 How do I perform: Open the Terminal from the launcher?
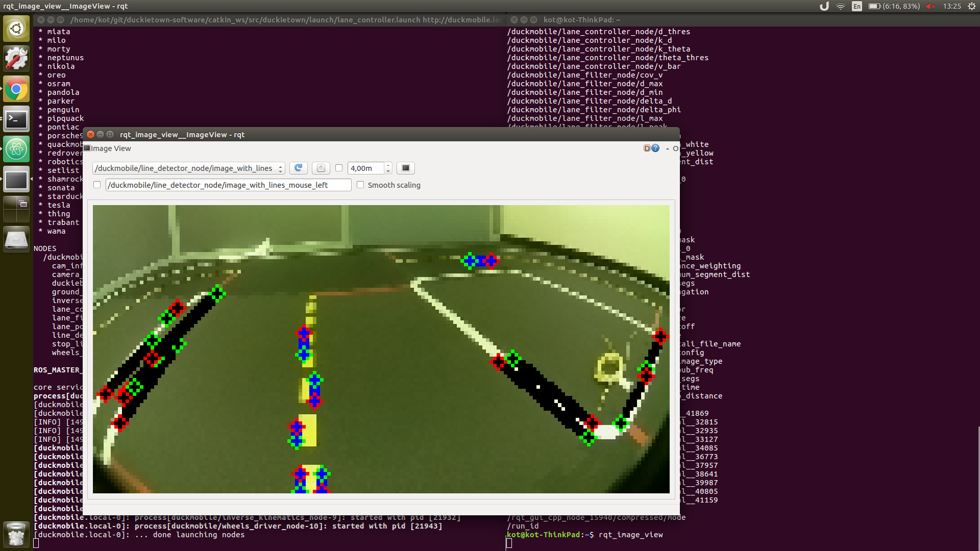tap(16, 120)
